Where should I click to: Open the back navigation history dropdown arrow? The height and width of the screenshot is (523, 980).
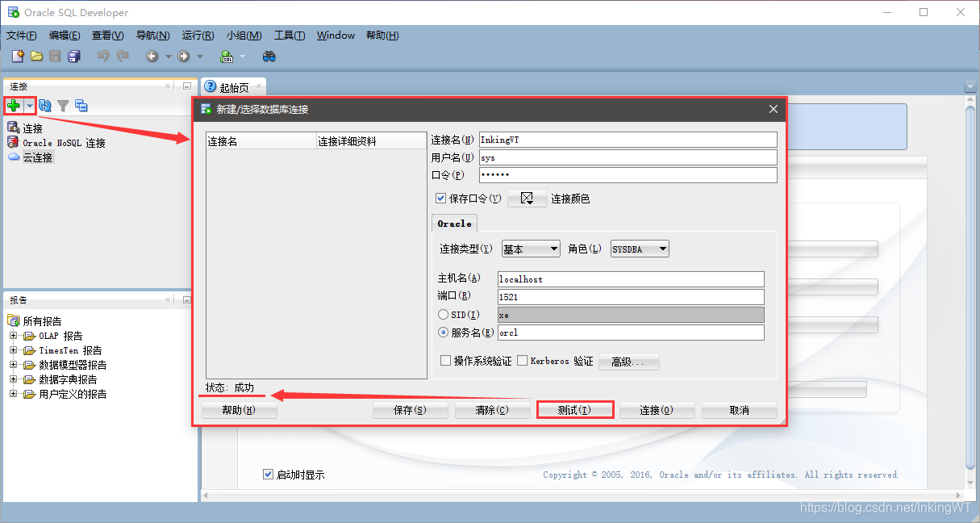[169, 56]
